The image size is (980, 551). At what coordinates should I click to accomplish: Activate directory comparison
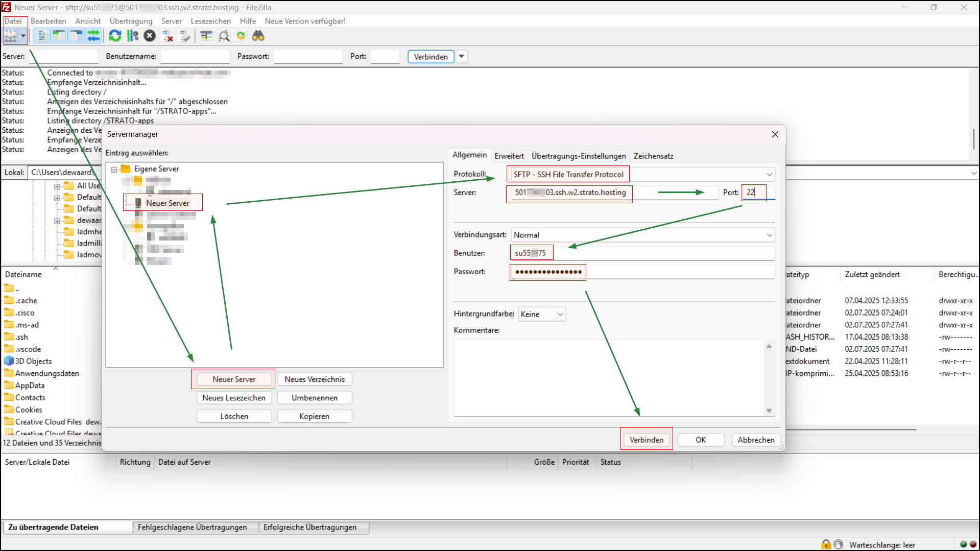224,36
